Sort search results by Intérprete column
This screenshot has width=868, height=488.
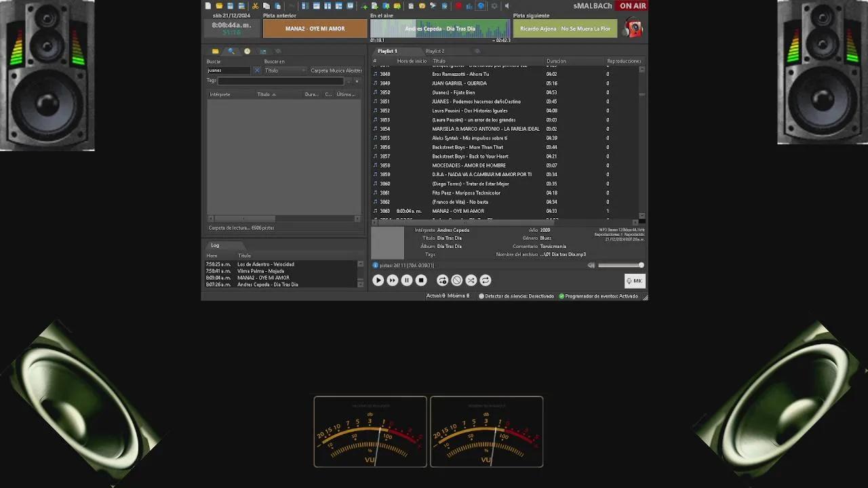click(231, 95)
